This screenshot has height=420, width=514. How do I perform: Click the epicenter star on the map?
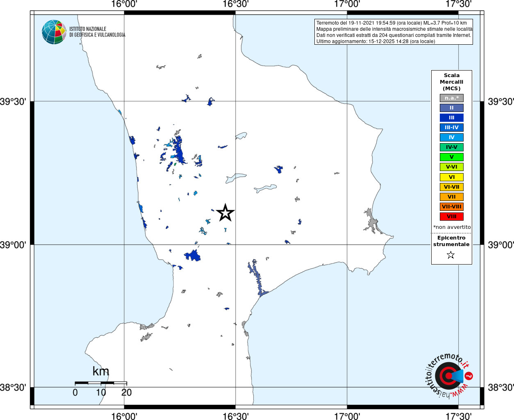point(225,212)
